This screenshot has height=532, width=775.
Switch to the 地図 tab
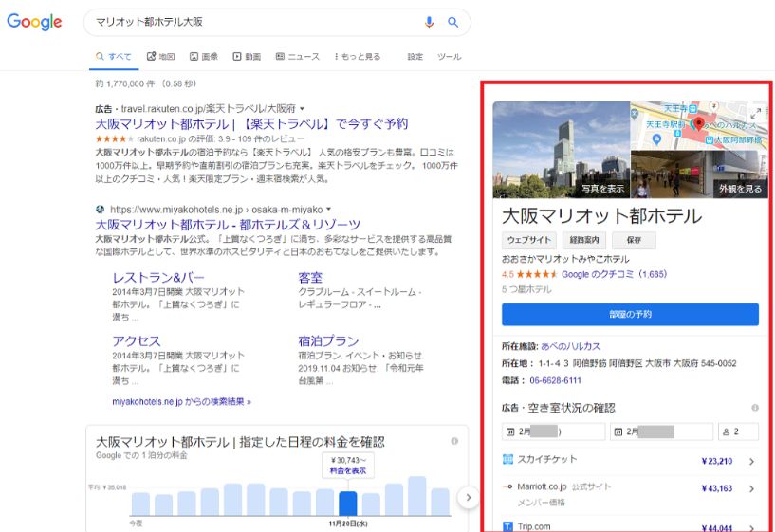pyautogui.click(x=160, y=56)
